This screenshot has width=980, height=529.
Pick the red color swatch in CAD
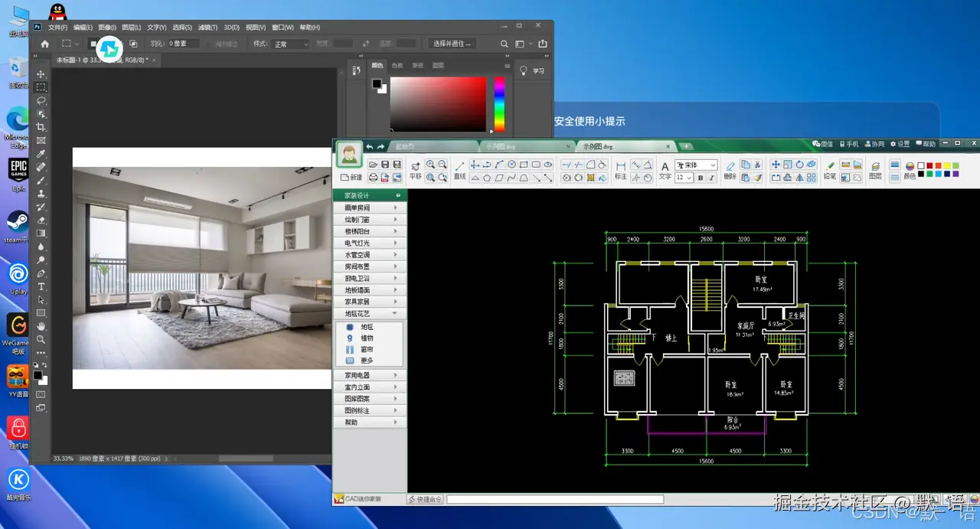(x=929, y=165)
